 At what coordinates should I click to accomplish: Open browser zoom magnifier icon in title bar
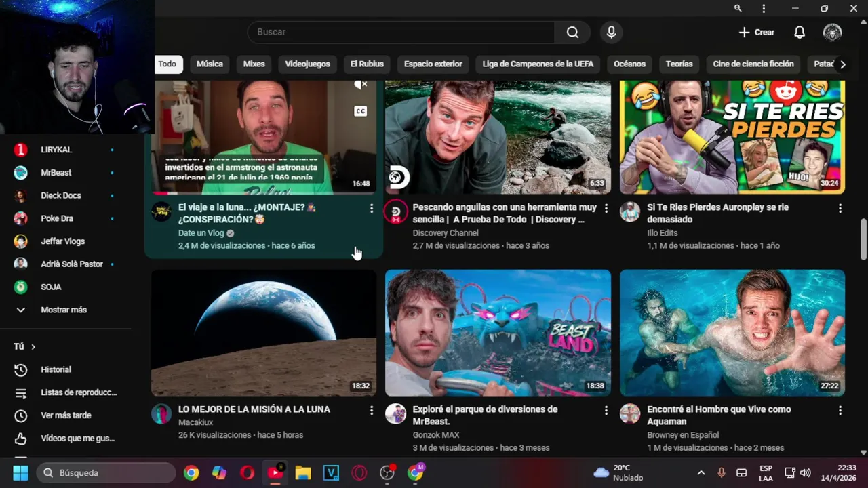pyautogui.click(x=738, y=8)
